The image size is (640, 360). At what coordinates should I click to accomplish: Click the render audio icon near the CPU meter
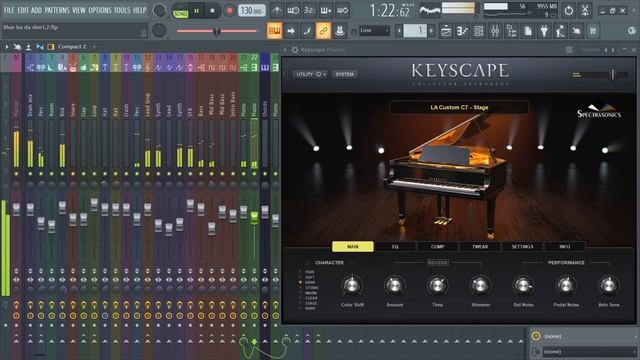(x=585, y=11)
